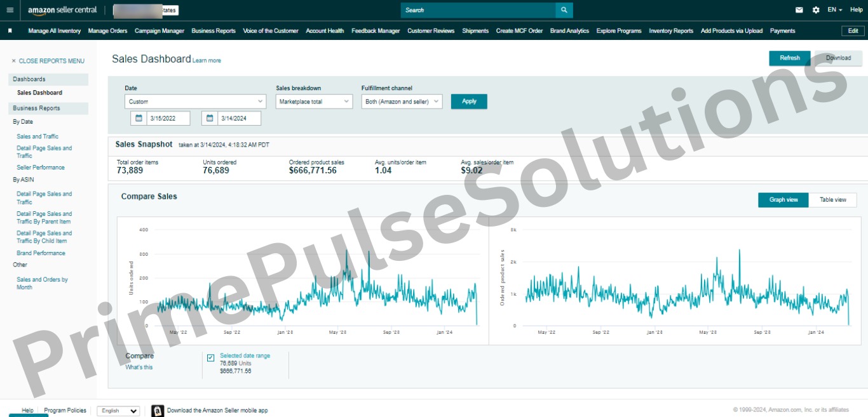
Task: Open Detail Page Sales and Traffic By Parent Item
Action: 44,218
